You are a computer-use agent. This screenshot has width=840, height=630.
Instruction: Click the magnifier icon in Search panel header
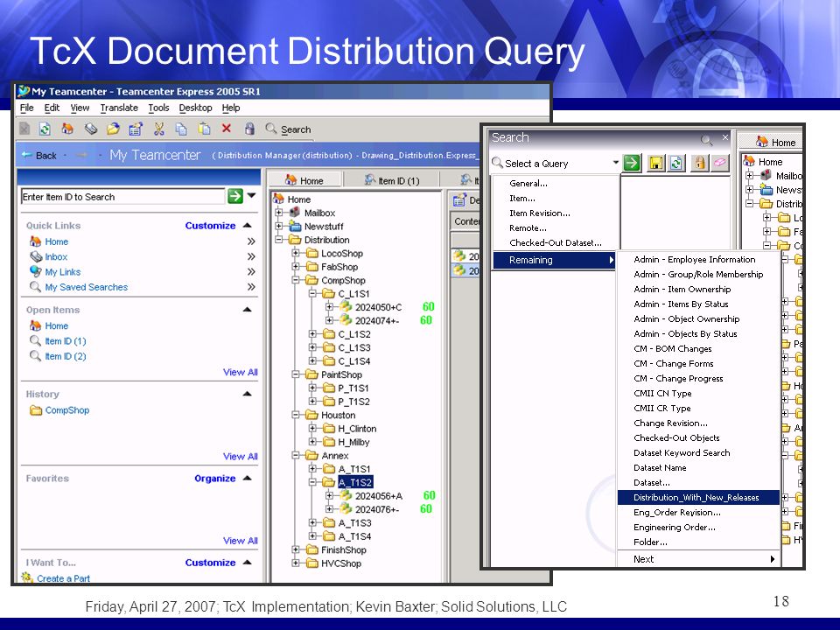707,140
